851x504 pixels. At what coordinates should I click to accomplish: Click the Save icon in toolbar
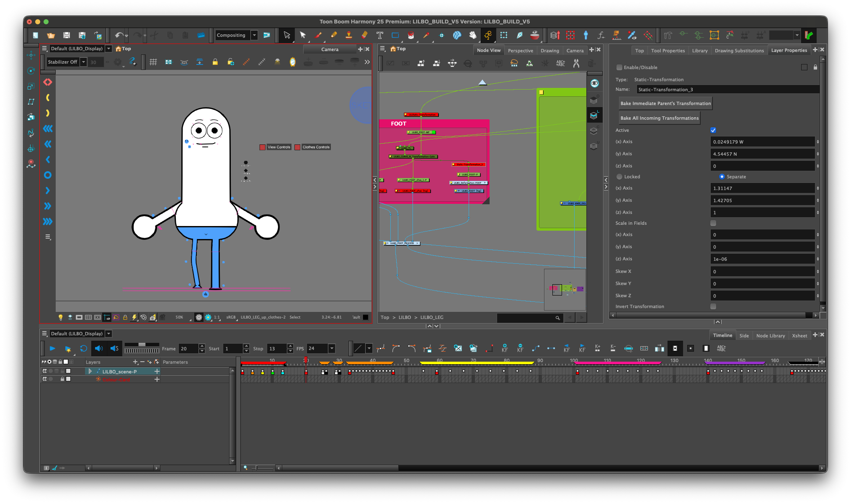pos(67,36)
